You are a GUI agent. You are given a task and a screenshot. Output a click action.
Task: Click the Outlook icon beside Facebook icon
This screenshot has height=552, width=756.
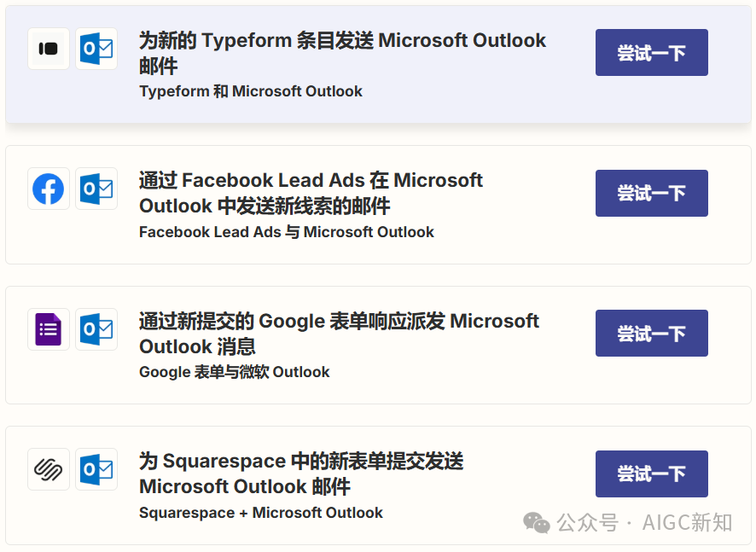point(96,189)
